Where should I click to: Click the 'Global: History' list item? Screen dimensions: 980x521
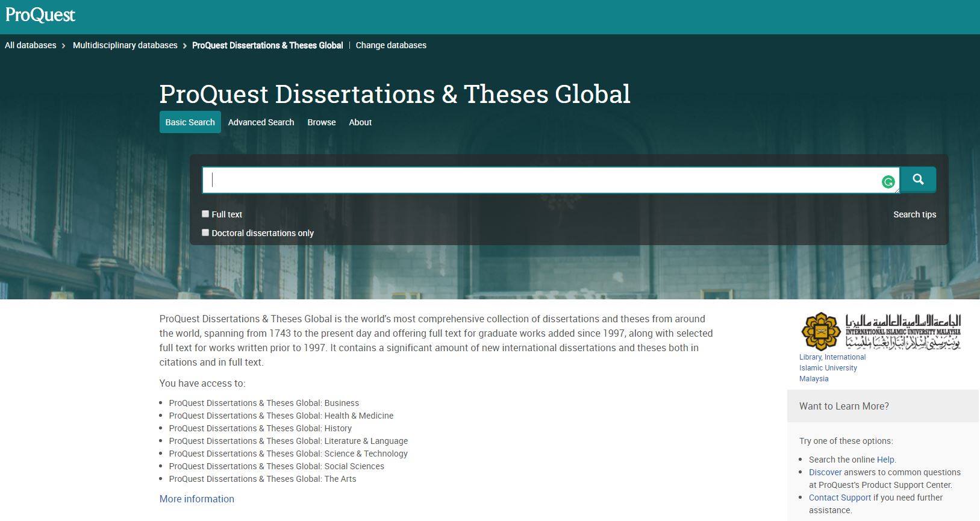coord(260,428)
